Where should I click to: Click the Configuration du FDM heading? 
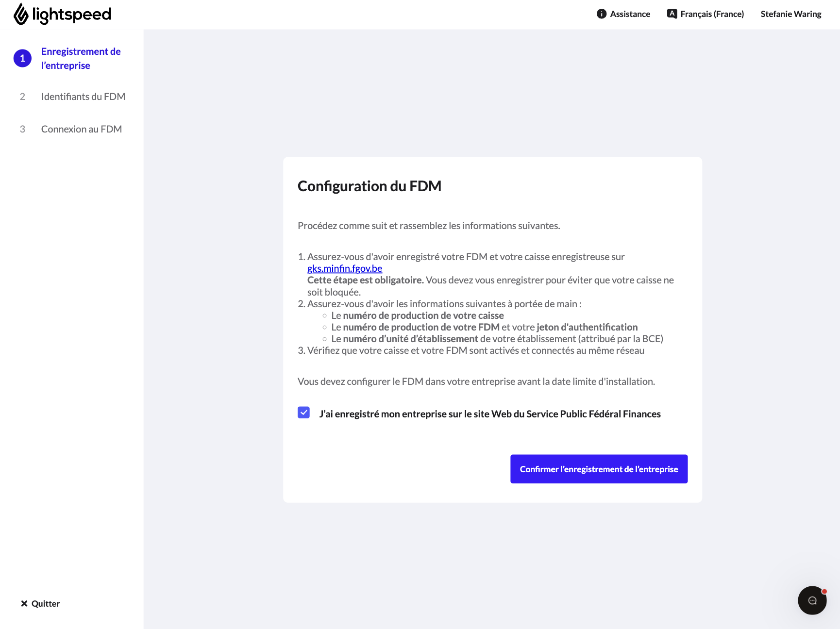tap(370, 186)
